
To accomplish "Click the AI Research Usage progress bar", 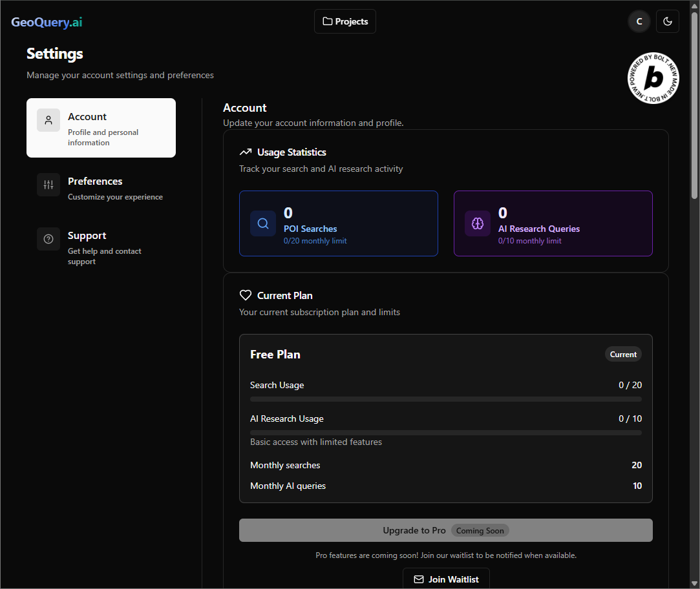I will 445,432.
